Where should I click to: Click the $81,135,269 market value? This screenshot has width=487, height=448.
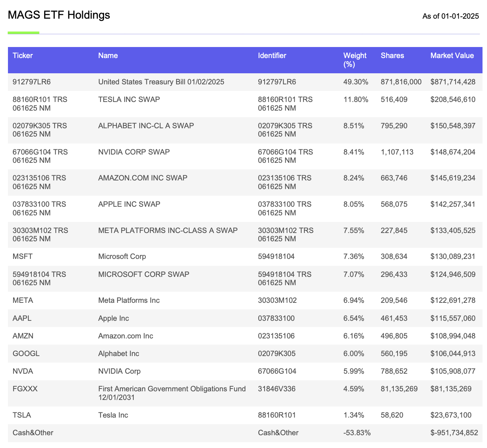451,389
